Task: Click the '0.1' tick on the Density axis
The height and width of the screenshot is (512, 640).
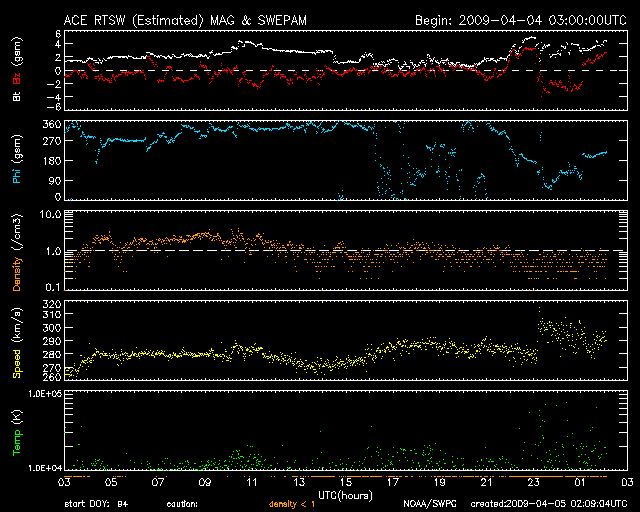Action: click(53, 287)
